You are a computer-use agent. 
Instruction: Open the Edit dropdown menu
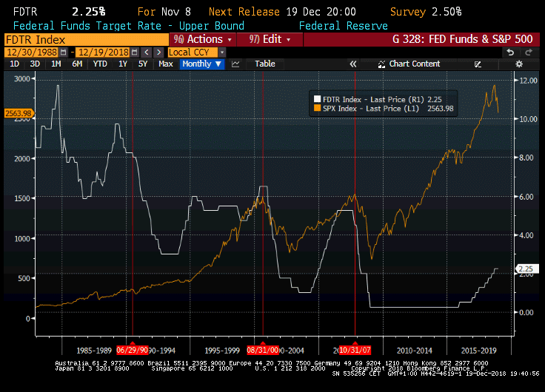pyautogui.click(x=266, y=39)
